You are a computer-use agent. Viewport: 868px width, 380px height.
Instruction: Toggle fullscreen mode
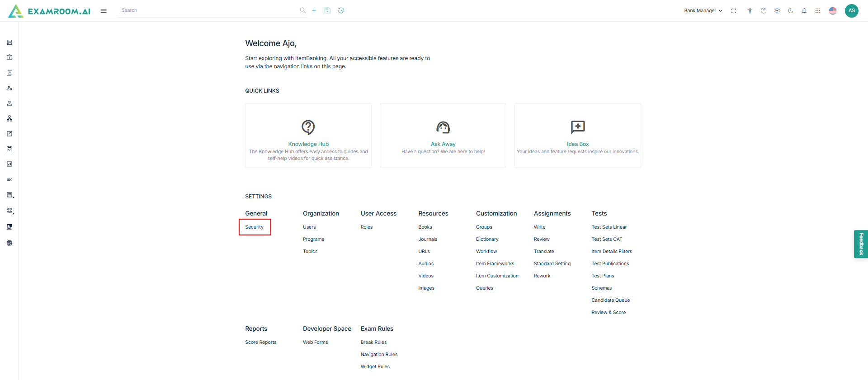point(734,11)
